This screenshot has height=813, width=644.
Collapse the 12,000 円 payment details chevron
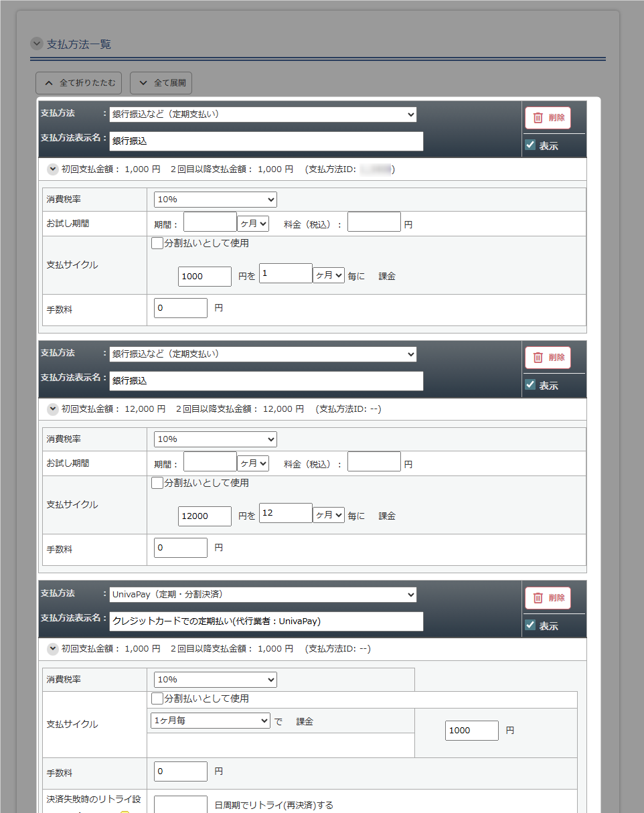52,409
